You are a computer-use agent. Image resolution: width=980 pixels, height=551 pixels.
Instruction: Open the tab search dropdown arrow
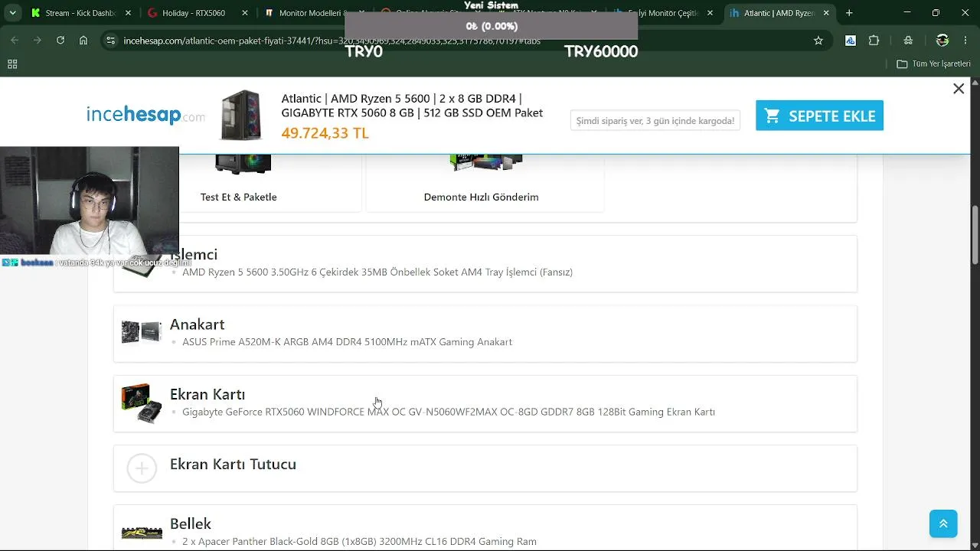tap(12, 13)
